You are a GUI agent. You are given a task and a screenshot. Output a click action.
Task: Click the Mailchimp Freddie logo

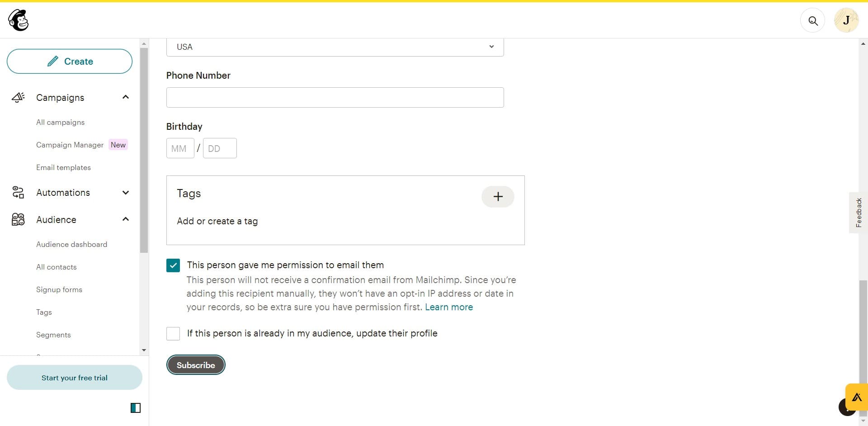[18, 20]
